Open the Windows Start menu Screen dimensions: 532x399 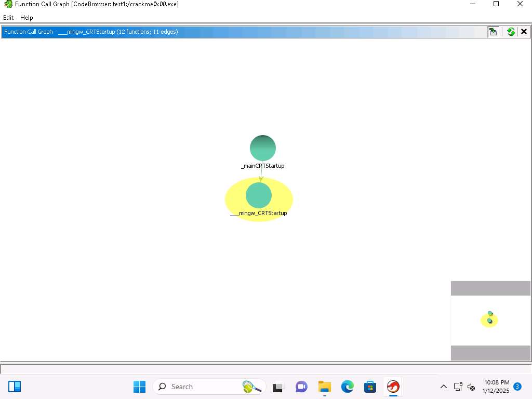(139, 387)
